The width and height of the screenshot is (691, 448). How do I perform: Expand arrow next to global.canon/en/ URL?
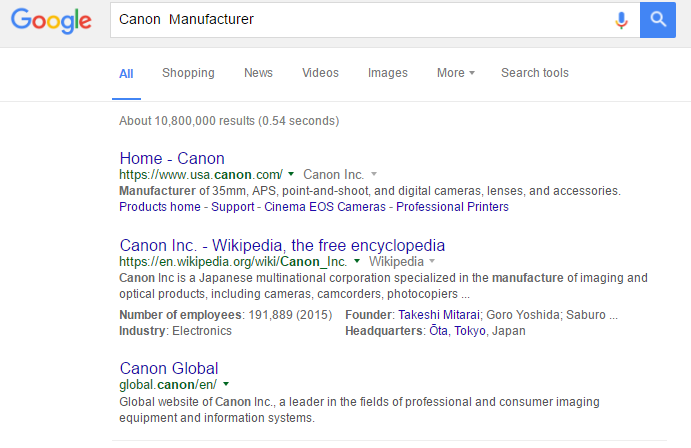(x=227, y=384)
